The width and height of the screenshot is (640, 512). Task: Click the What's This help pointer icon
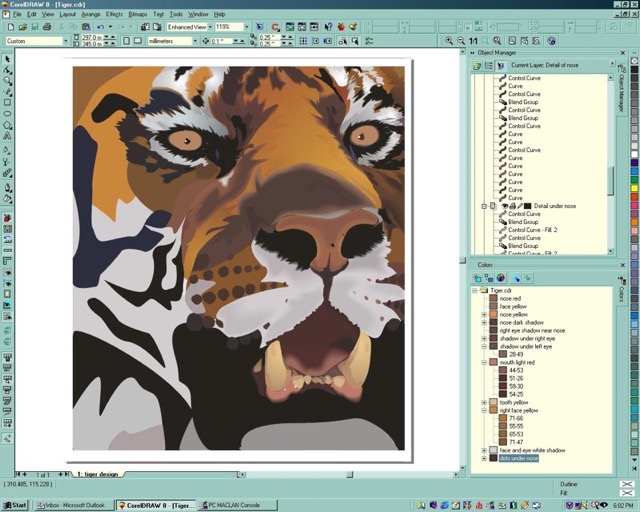point(328,27)
